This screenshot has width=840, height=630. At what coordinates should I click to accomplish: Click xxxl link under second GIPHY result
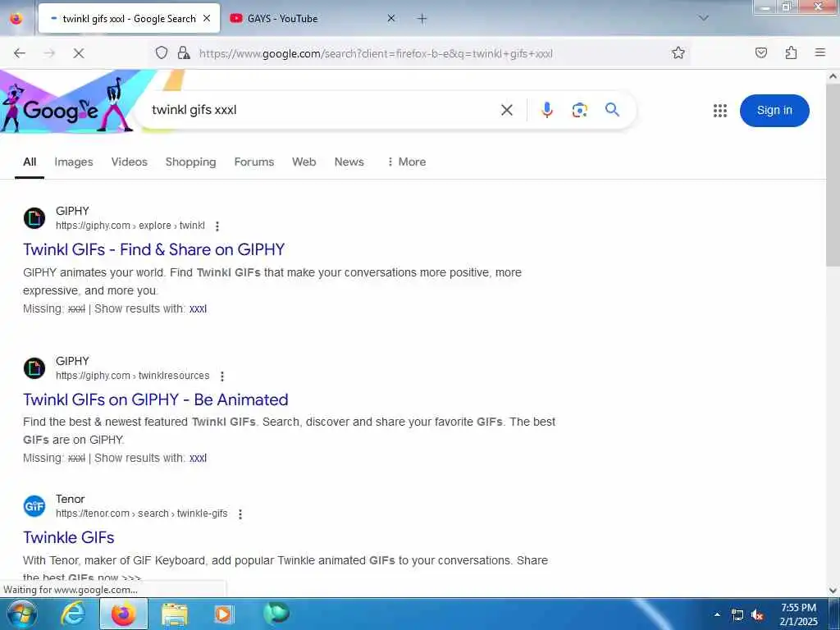[x=198, y=458]
